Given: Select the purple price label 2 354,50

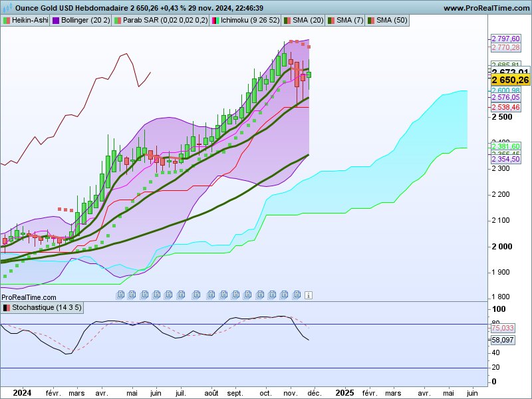Looking at the screenshot, I should 505,159.
